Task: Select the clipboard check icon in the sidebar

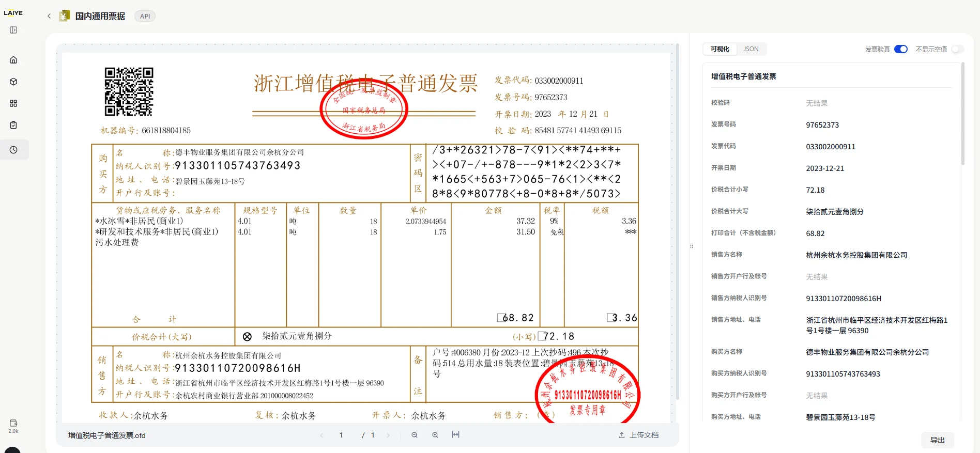Action: [x=13, y=125]
